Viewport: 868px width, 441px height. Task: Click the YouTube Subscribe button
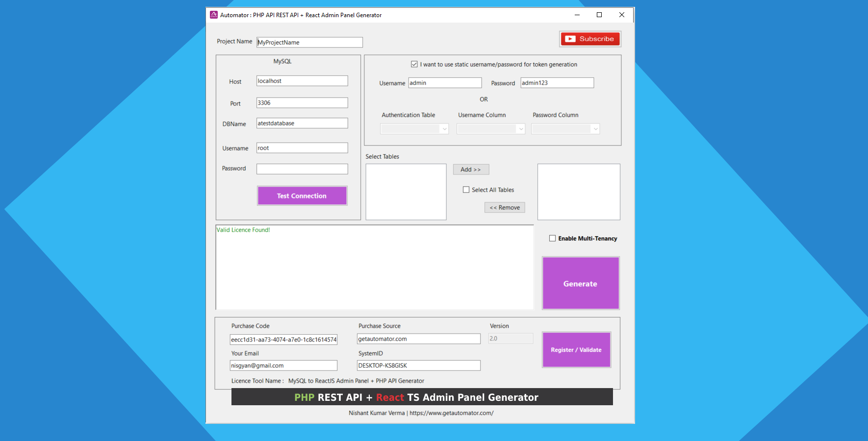coord(590,39)
